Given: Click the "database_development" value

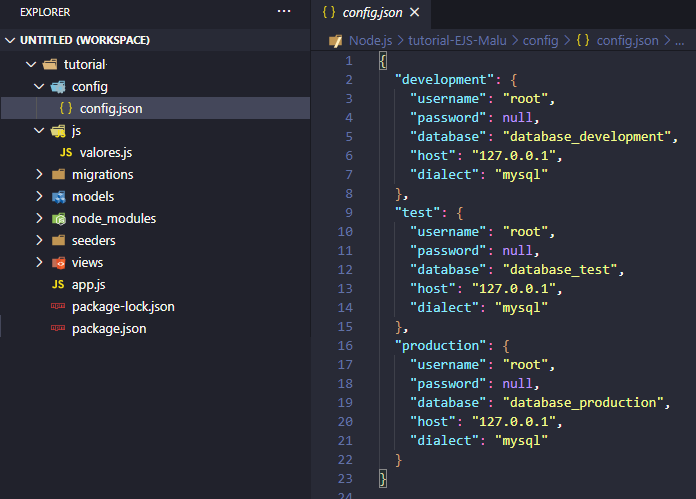Looking at the screenshot, I should 587,137.
